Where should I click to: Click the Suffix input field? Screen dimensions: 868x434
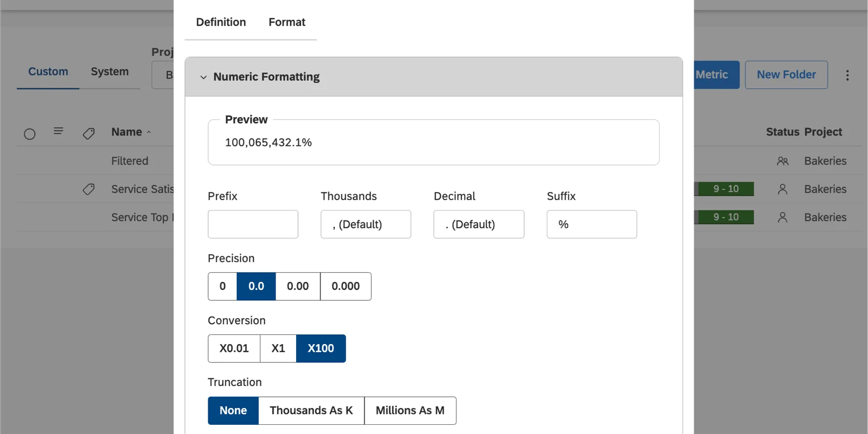(591, 224)
